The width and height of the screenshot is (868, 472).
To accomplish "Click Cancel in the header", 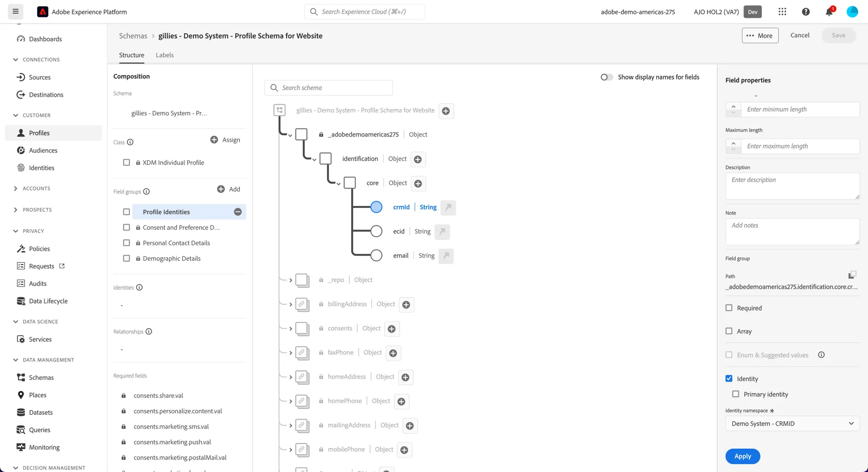I will 800,35.
